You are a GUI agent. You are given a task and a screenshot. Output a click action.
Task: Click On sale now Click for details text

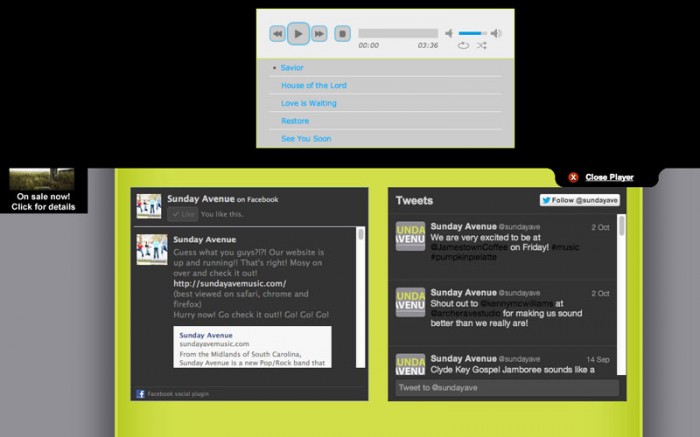click(x=43, y=202)
